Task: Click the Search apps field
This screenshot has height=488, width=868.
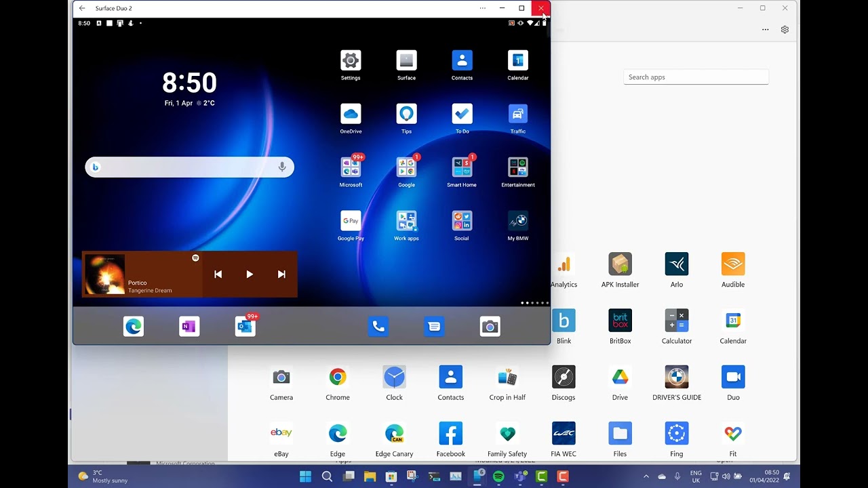Action: pos(696,77)
